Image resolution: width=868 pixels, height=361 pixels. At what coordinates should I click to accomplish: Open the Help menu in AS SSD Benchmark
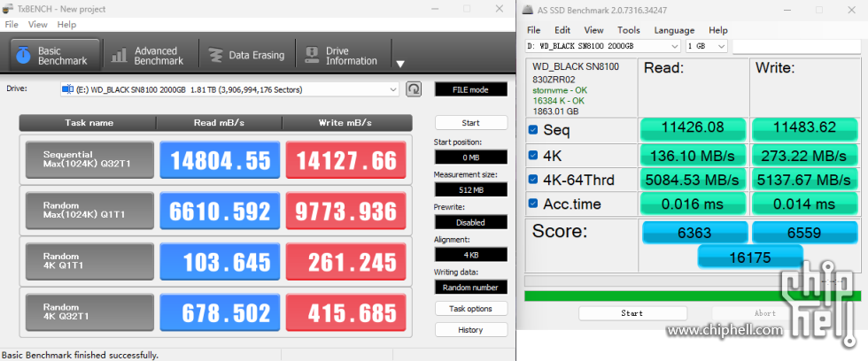point(718,30)
